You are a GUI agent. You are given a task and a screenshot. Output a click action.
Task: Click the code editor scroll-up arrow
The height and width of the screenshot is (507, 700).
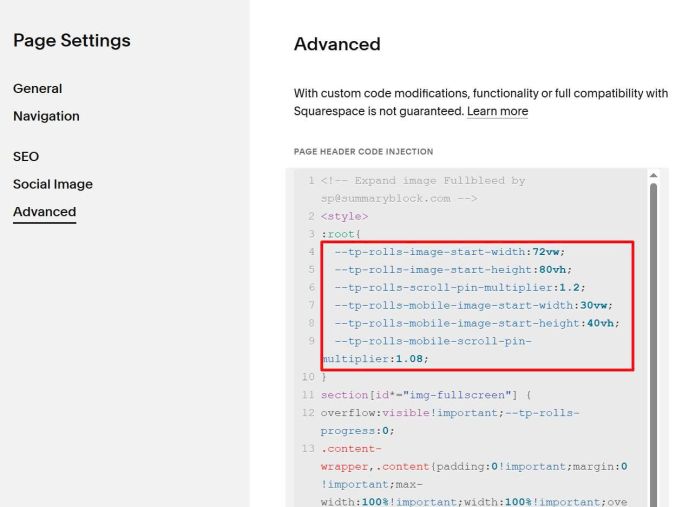coord(654,176)
